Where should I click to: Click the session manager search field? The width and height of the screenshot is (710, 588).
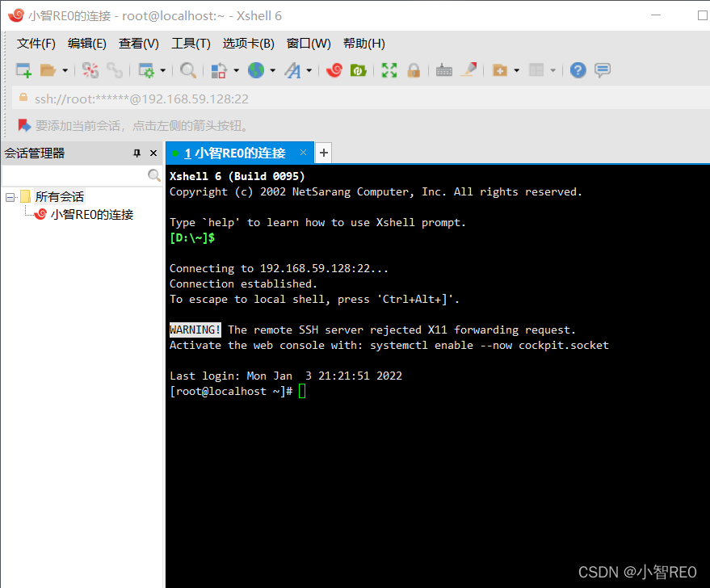[74, 175]
